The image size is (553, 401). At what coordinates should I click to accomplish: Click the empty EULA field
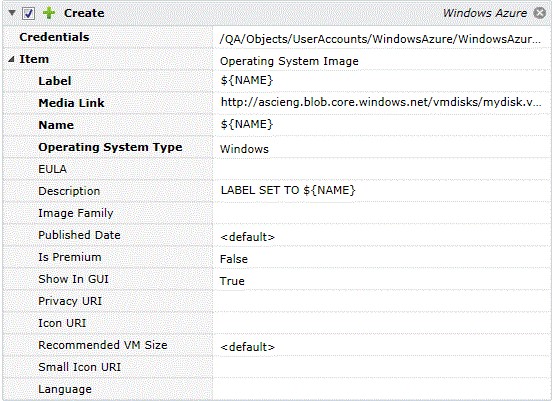click(382, 169)
